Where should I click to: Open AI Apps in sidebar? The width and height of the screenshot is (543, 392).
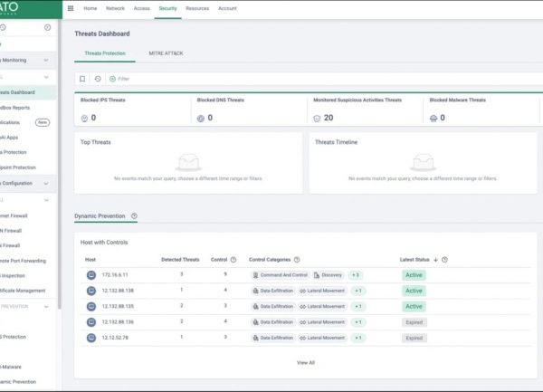9,138
